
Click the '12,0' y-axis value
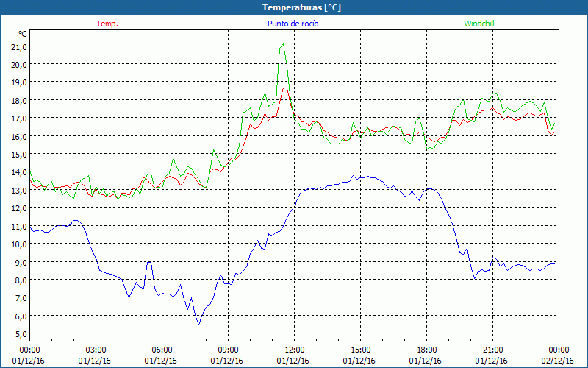click(20, 208)
